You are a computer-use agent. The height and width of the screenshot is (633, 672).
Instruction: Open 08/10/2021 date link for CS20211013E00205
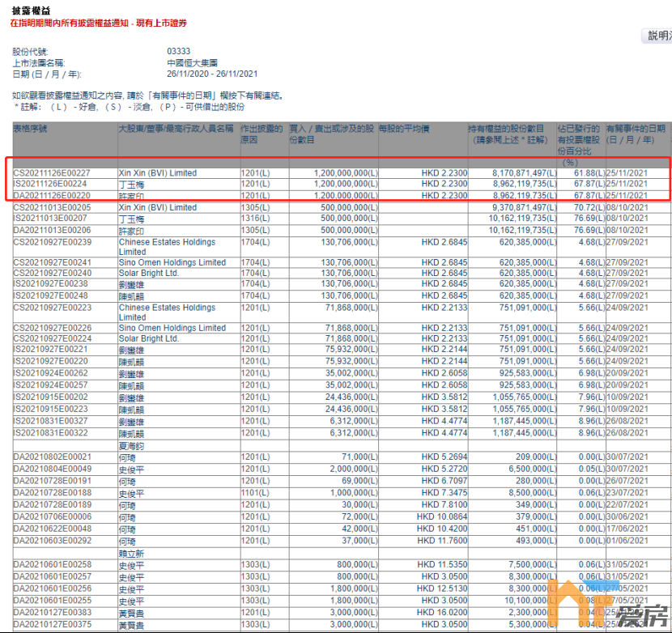pos(627,207)
